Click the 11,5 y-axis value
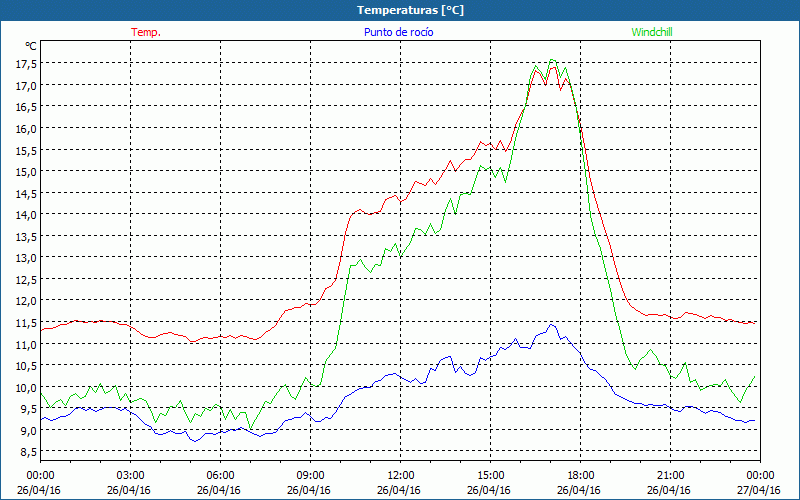Screen dimensions: 800x500 coord(26,322)
